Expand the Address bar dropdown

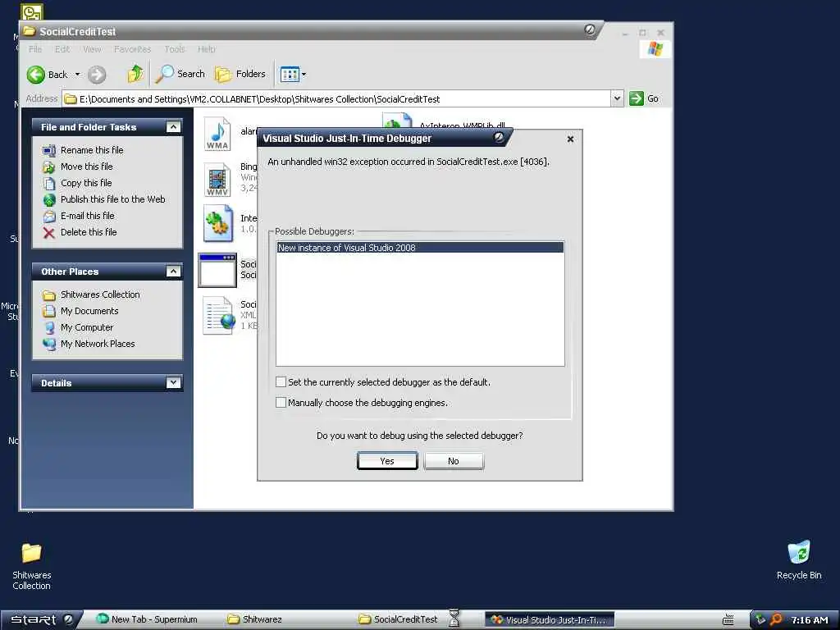pos(617,98)
